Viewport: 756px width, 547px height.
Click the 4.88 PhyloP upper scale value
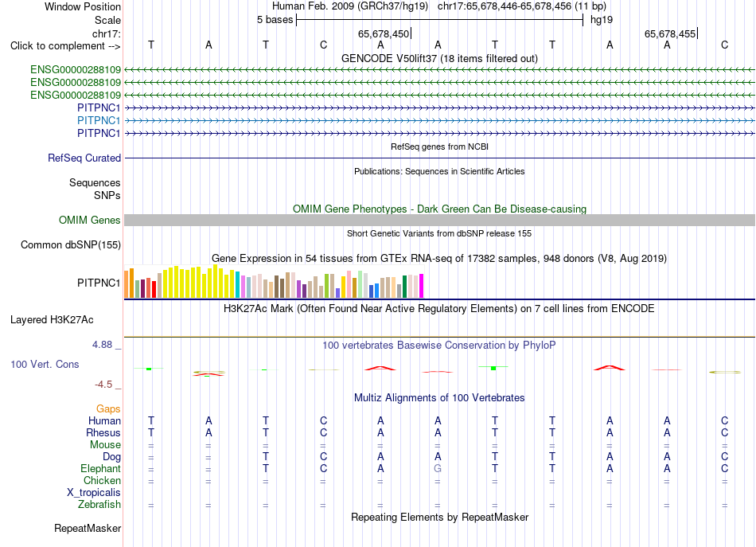tap(102, 345)
